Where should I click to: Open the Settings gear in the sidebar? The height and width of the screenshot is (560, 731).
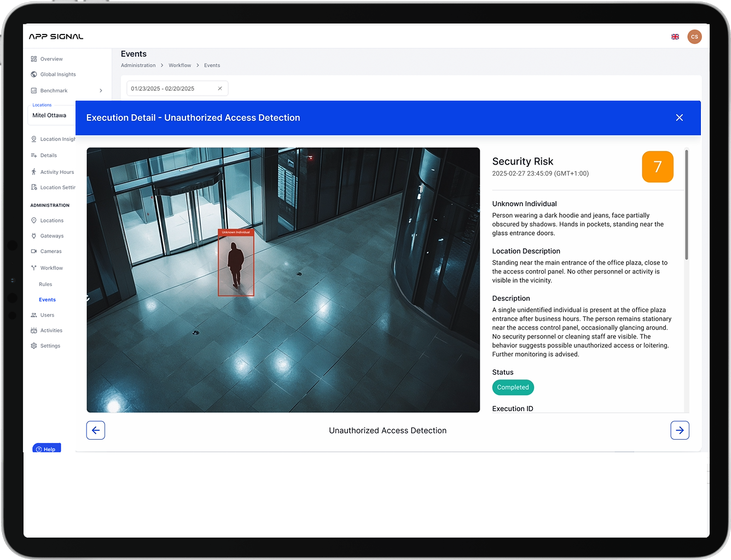35,346
